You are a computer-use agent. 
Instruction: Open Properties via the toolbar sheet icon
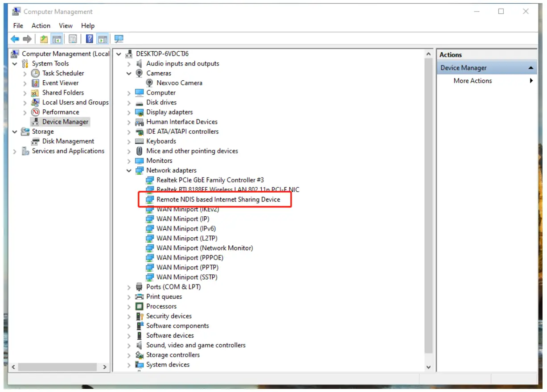(73, 39)
